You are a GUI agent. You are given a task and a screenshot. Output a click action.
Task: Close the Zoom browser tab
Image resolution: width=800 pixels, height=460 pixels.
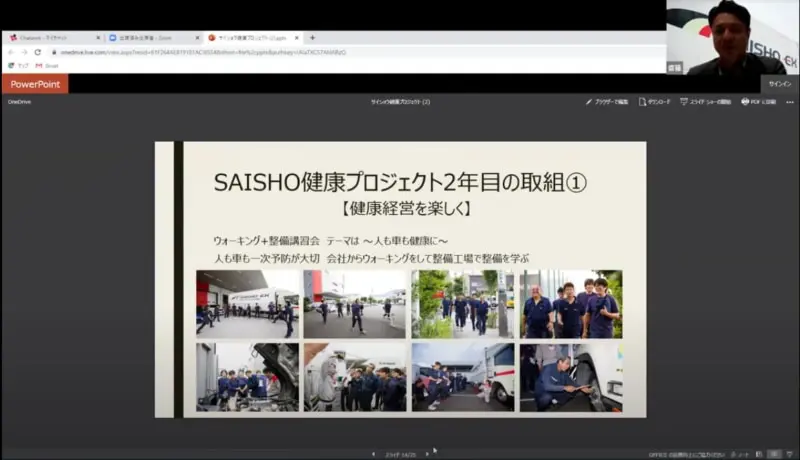(x=197, y=38)
